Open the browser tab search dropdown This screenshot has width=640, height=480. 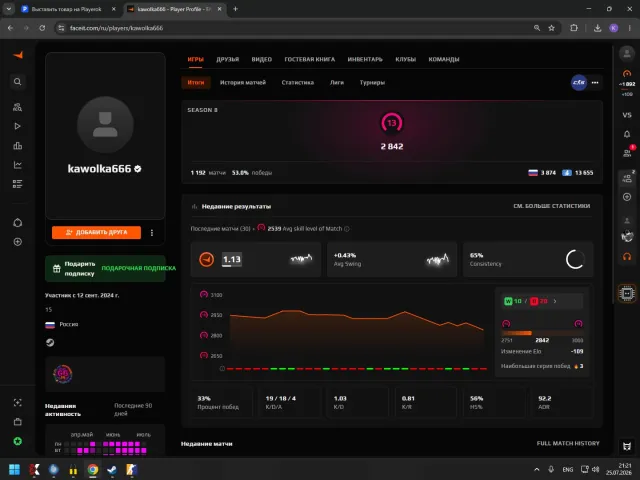pos(8,9)
